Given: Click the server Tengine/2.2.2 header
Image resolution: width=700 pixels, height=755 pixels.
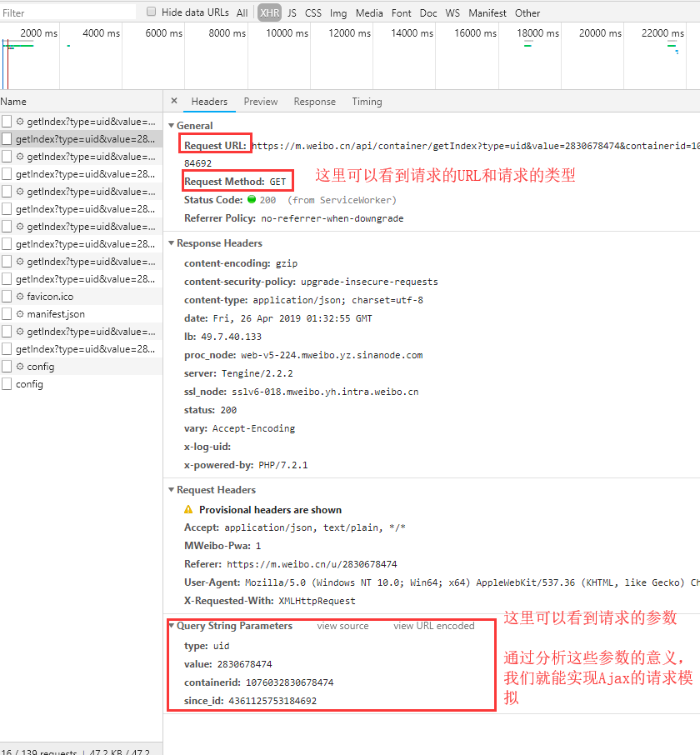Looking at the screenshot, I should [x=238, y=373].
